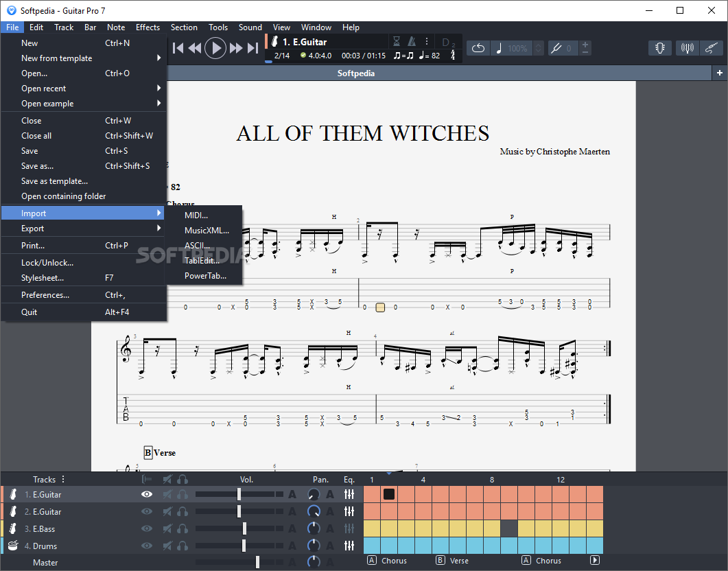
Task: Expand the Open example submenu
Action: (x=84, y=104)
